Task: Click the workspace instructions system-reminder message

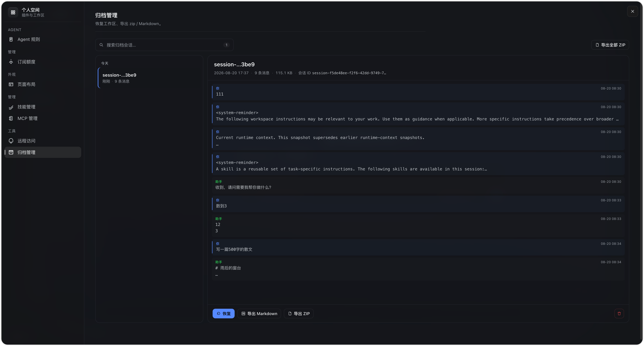Action: click(418, 114)
